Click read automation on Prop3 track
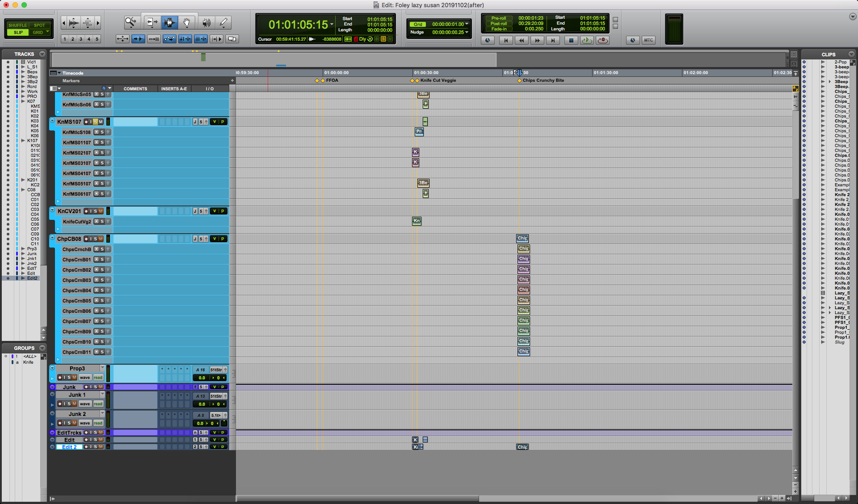Screen dimensions: 858x504 (x=98, y=378)
